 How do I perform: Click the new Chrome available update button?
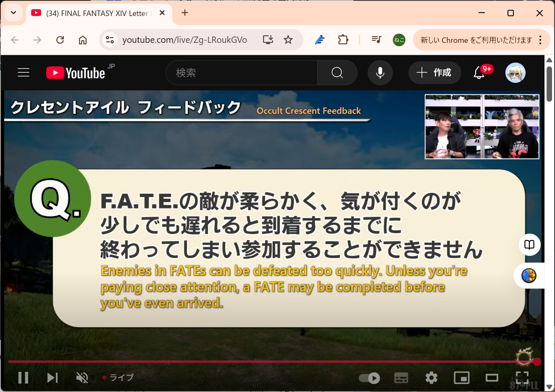coord(476,40)
